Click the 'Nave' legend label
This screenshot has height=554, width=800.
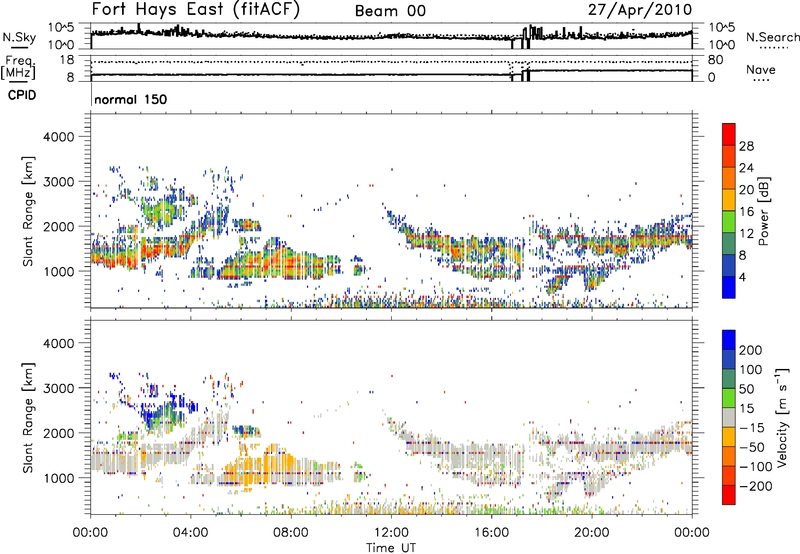tap(761, 69)
